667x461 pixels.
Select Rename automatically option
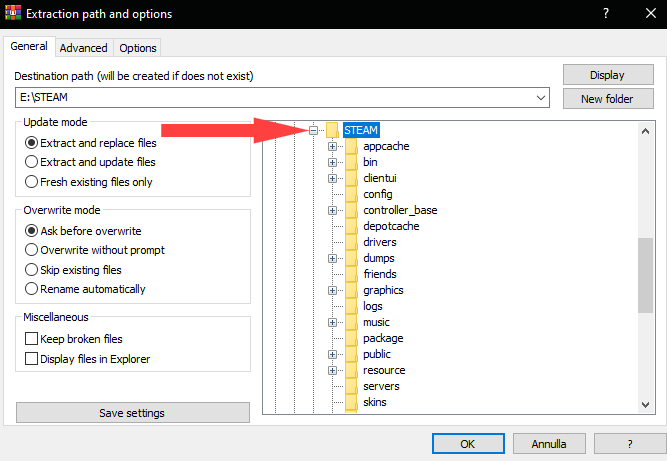coord(85,289)
